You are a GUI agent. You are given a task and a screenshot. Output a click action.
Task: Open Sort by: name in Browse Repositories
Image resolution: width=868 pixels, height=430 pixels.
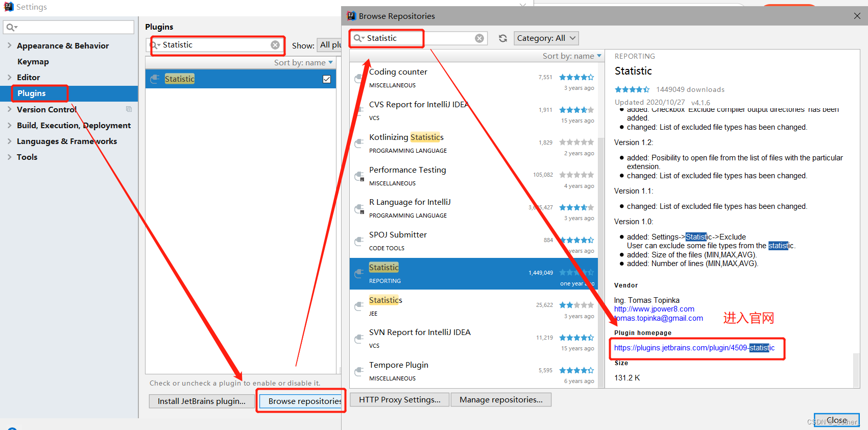(572, 56)
